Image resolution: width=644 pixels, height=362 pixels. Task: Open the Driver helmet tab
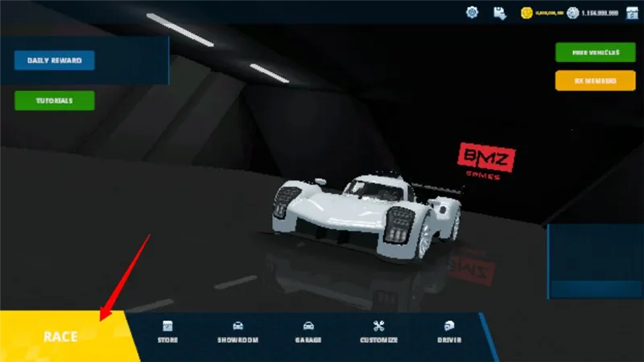(449, 332)
